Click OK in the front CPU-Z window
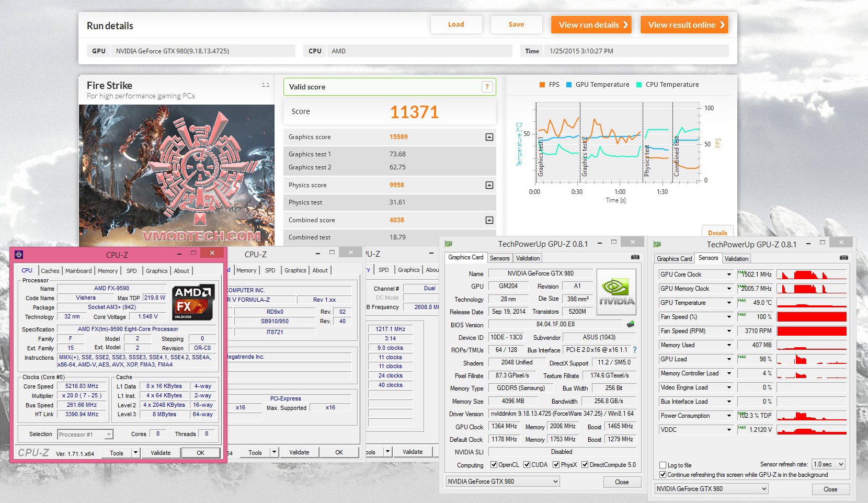The height and width of the screenshot is (503, 868). 201,453
